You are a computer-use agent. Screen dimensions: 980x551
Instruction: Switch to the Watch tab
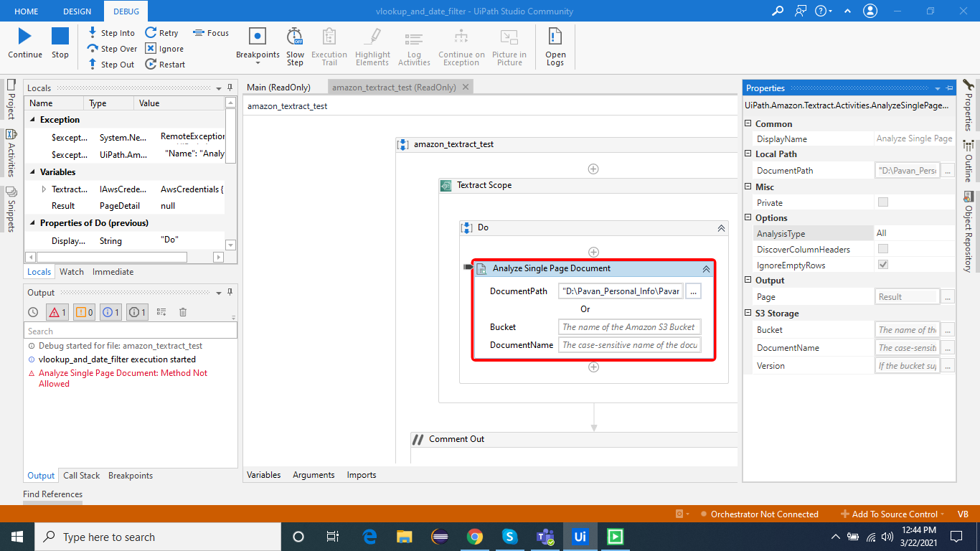(72, 272)
